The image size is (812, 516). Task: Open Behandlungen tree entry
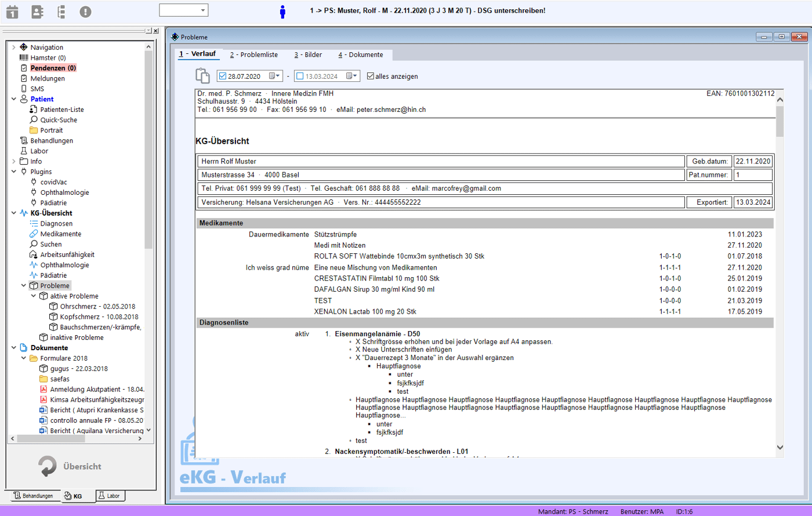52,141
